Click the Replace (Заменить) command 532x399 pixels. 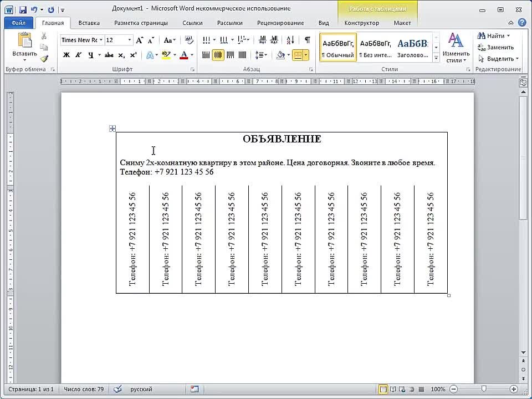(495, 47)
